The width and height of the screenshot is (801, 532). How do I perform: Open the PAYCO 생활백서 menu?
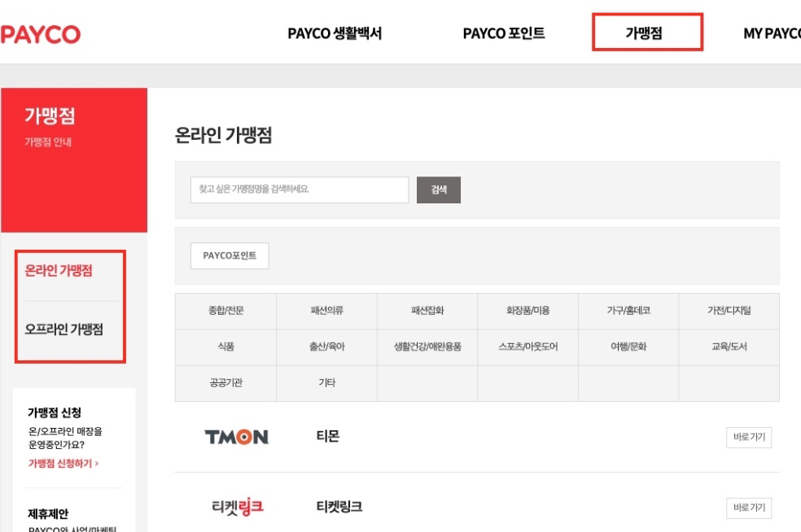tap(335, 33)
